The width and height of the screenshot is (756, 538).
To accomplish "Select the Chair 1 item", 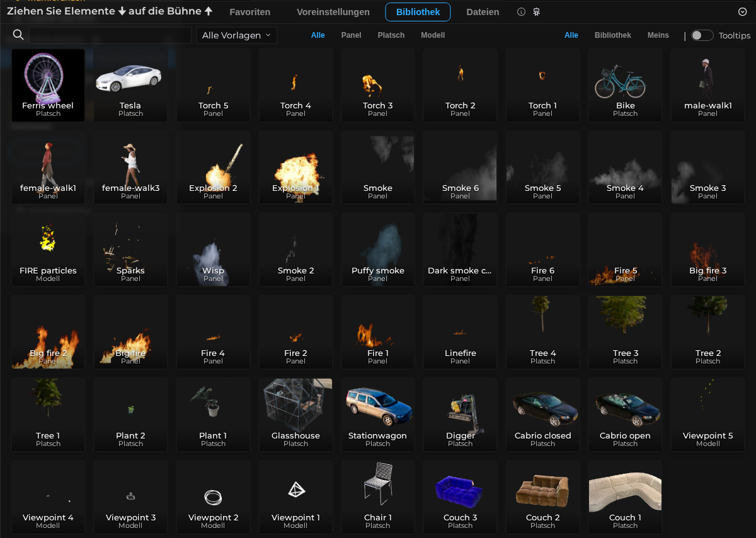I will [378, 497].
